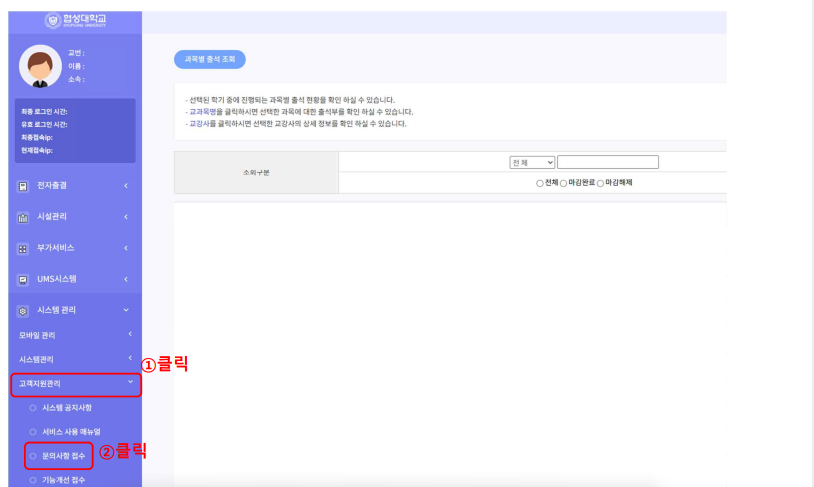Image resolution: width=814 pixels, height=487 pixels.
Task: Open 기능개선 접수 page
Action: pos(63,480)
